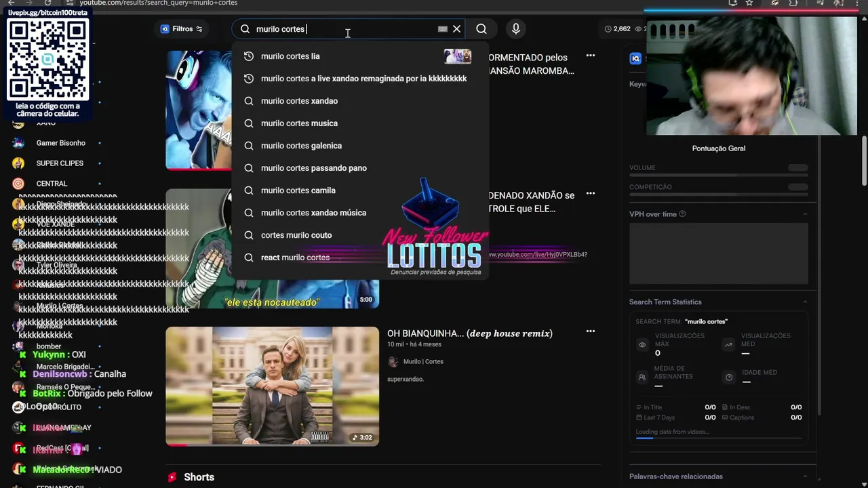
Task: Open 'Murilo | Cortes' channel name under OH BIANQUINHA
Action: coord(423,362)
